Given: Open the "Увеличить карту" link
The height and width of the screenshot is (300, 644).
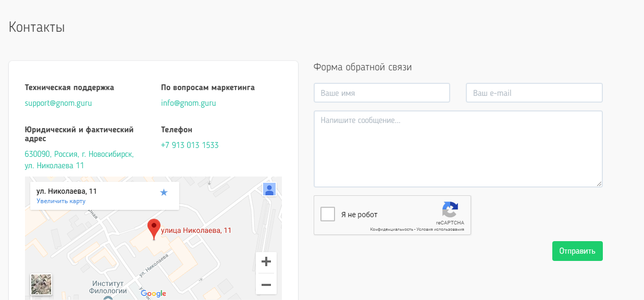Looking at the screenshot, I should coord(61,201).
